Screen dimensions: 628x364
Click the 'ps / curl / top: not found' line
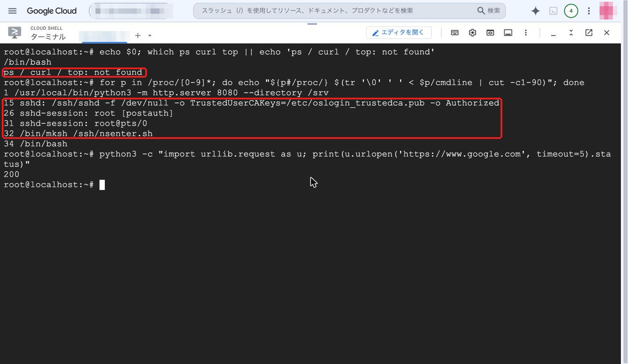pos(73,72)
